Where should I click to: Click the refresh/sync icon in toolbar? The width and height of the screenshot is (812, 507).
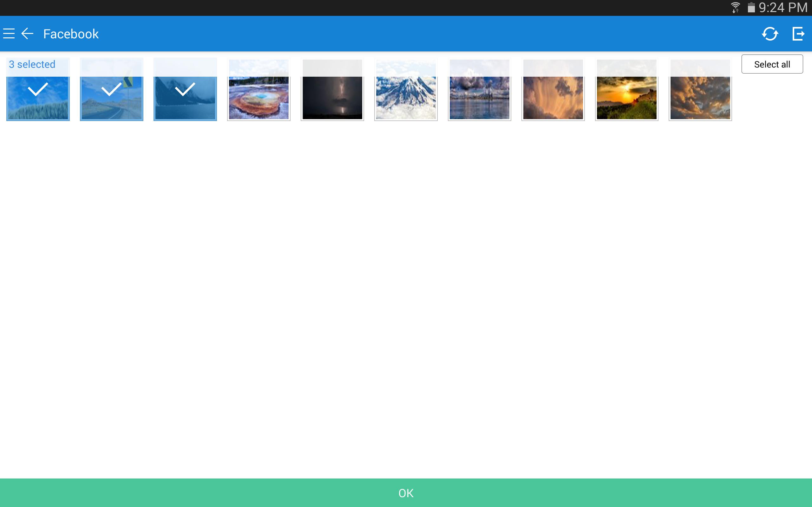769,33
